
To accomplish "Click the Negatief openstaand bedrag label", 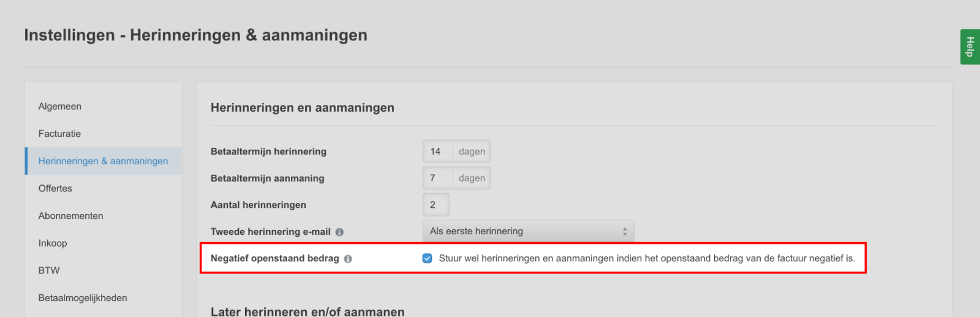I will click(x=274, y=258).
